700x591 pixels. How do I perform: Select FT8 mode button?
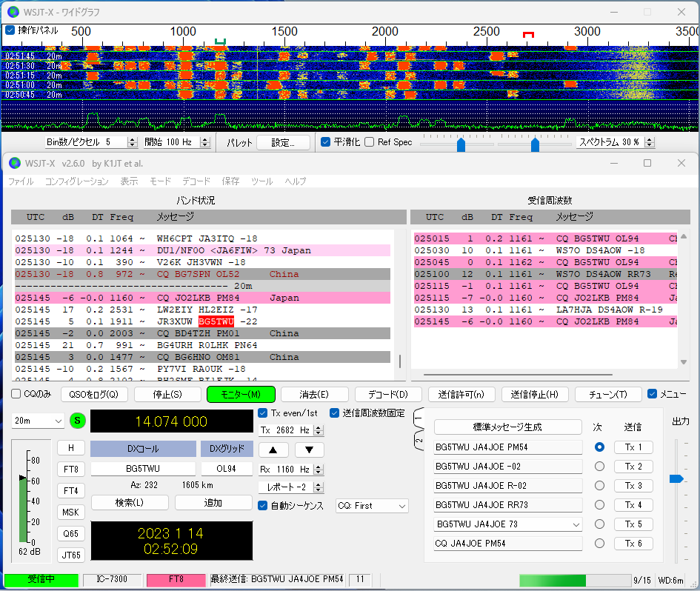[x=71, y=469]
